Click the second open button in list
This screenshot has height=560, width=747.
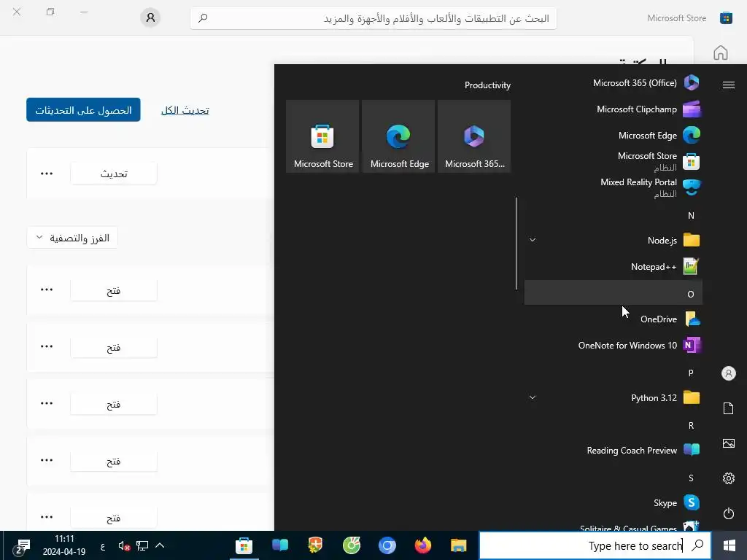pos(113,347)
